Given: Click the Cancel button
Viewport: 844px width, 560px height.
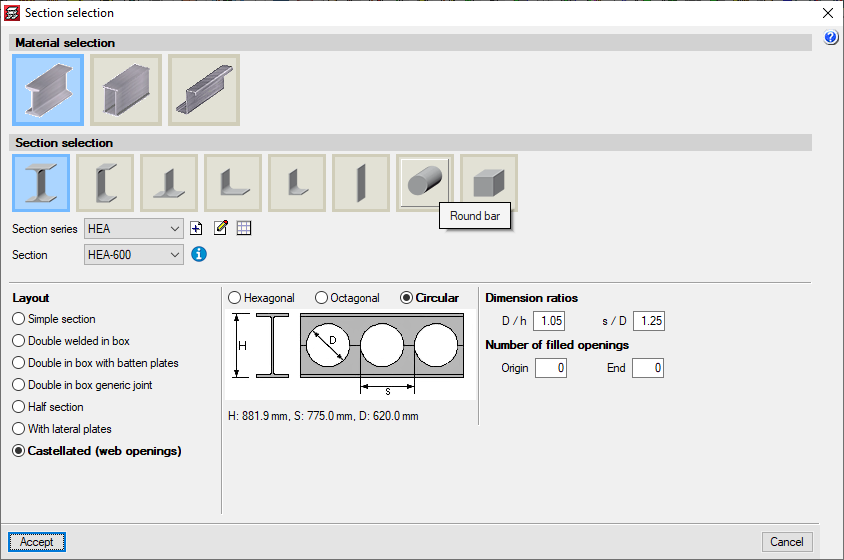Looking at the screenshot, I should point(787,542).
